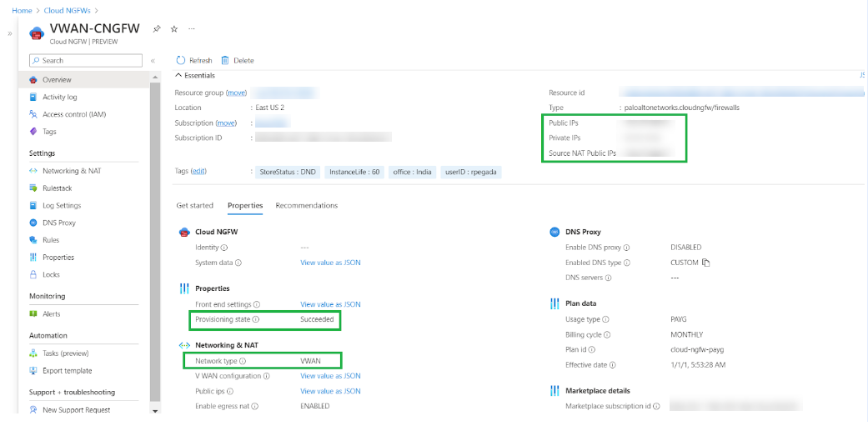Viewport: 868px width, 431px height.
Task: Click the cloud-ngfw-payg plan id value
Action: point(697,349)
